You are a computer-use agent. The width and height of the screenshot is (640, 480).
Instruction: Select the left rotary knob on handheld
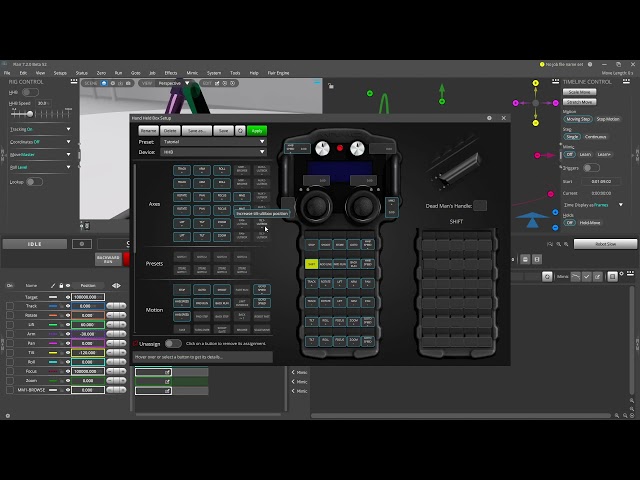pos(322,149)
